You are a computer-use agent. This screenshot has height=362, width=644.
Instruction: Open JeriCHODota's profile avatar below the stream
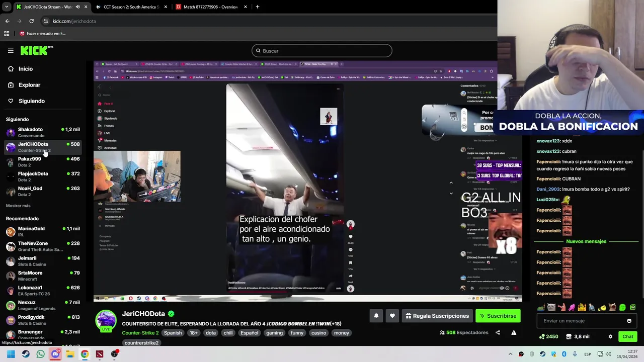tap(106, 321)
